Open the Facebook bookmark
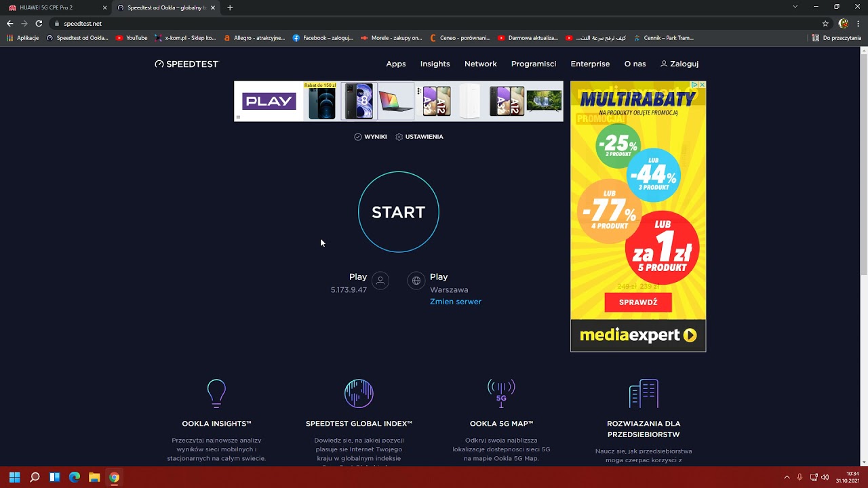The width and height of the screenshot is (868, 488). click(x=323, y=38)
